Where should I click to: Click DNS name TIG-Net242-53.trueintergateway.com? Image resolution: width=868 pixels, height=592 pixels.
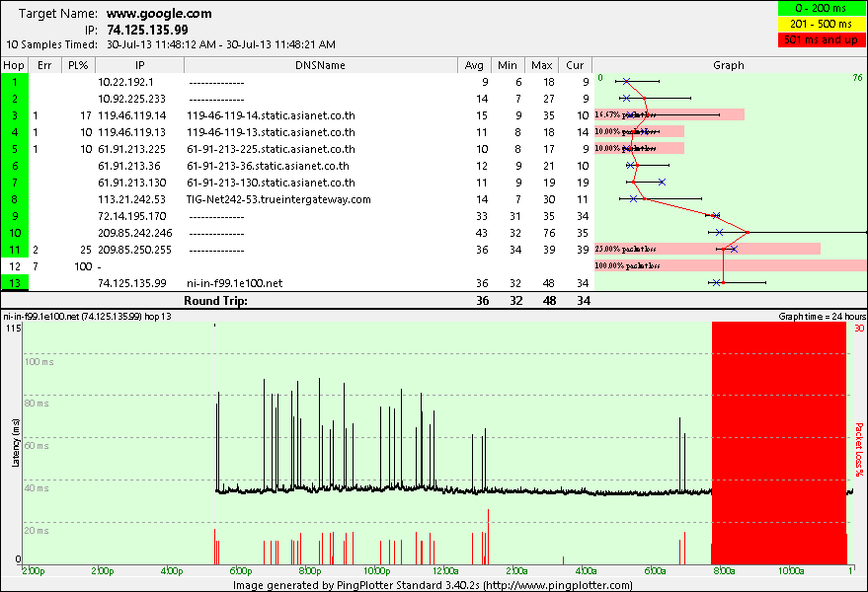278,199
